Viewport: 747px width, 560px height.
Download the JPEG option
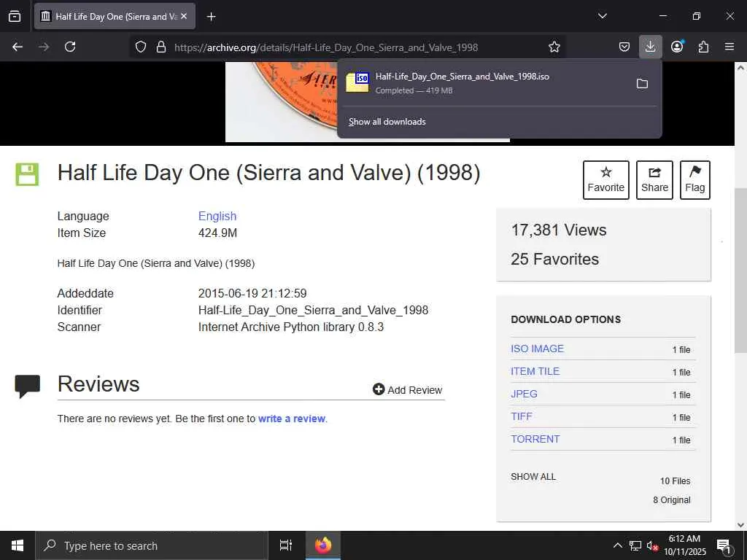(x=524, y=394)
